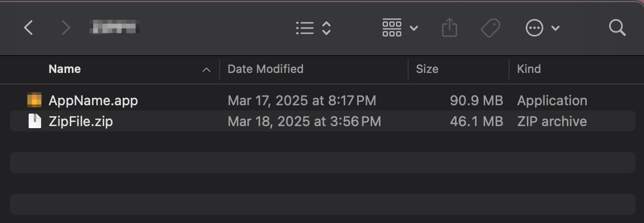Click the Edit Tags icon
The image size is (644, 223).
[x=490, y=28]
